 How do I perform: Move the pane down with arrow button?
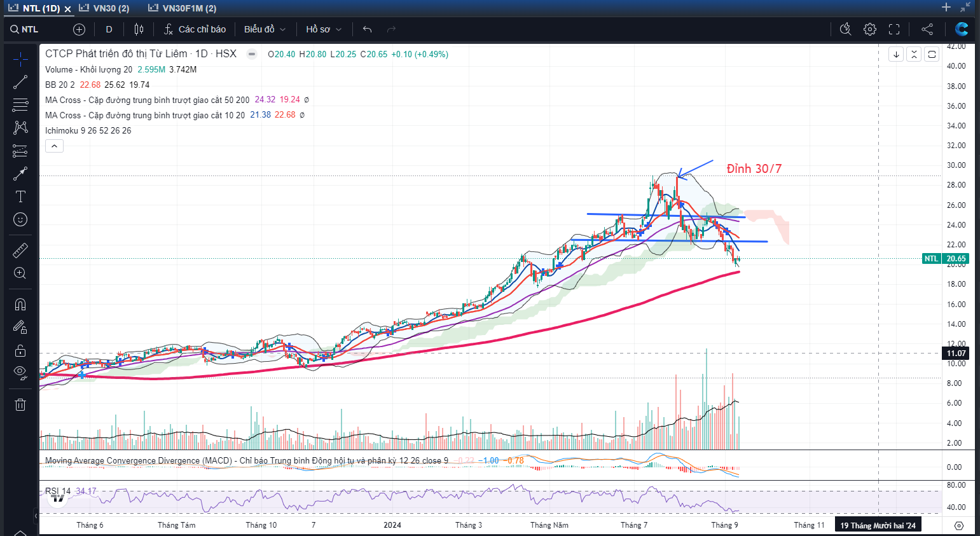tap(896, 54)
